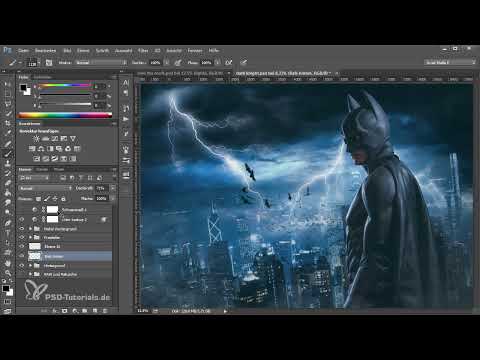Viewport: 480px width, 360px height.
Task: Select the Healing Brush tool
Action: (8, 144)
